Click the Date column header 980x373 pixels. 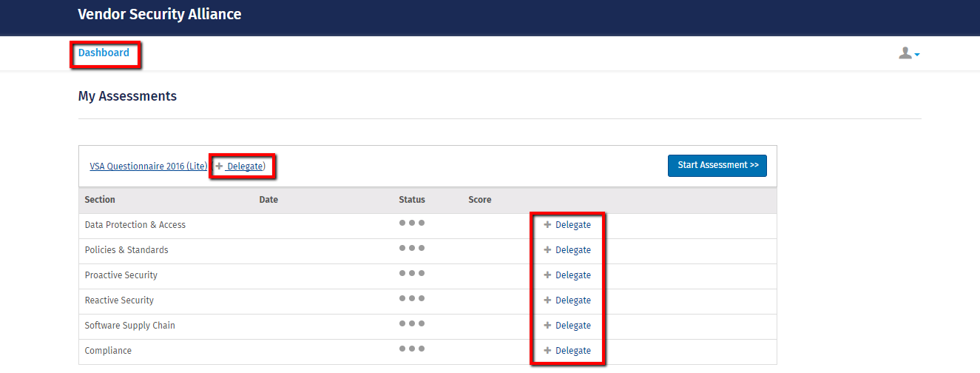[x=268, y=200]
